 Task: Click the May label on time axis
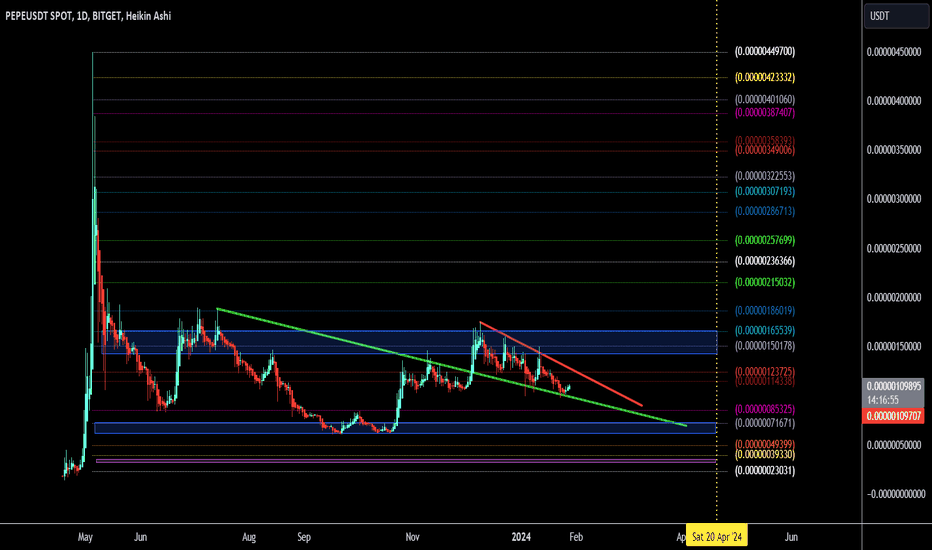click(85, 537)
